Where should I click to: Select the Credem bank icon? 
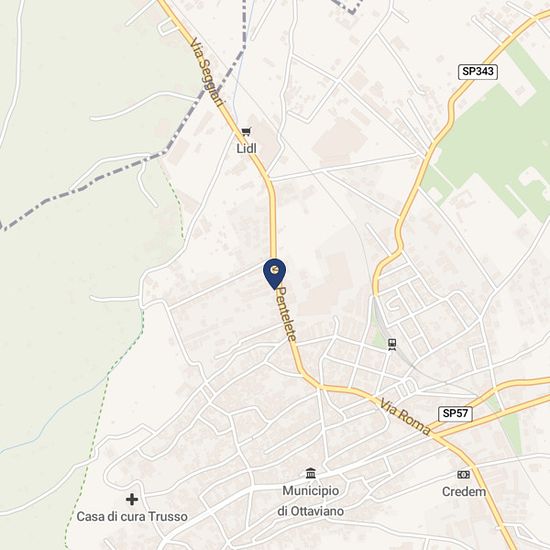(x=463, y=475)
